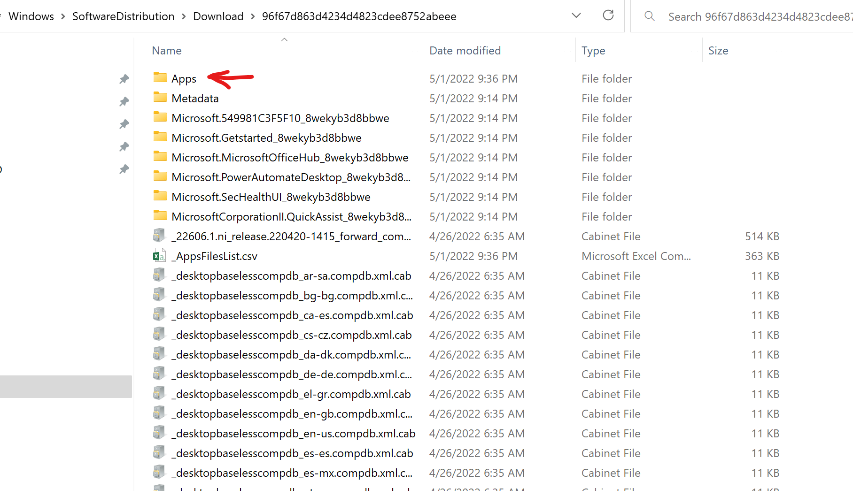Click the ar-sa compdb cabinet file icon
853x504 pixels.
[x=159, y=275]
